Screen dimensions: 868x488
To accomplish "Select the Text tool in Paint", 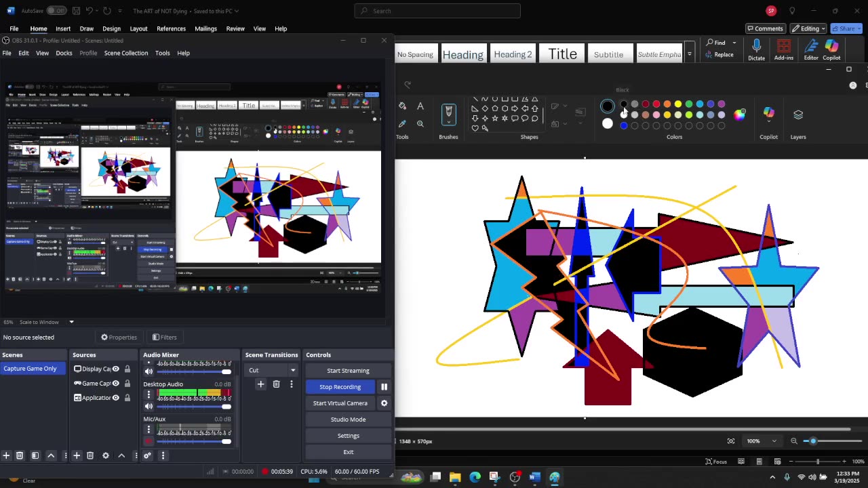I will [x=420, y=106].
